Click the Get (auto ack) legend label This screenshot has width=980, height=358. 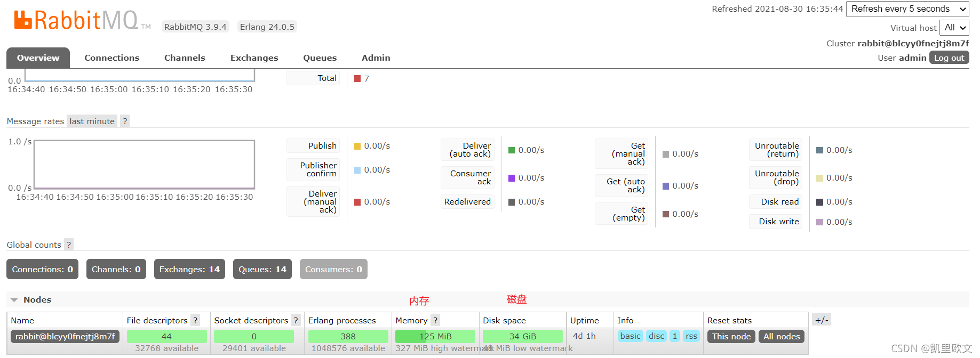622,185
